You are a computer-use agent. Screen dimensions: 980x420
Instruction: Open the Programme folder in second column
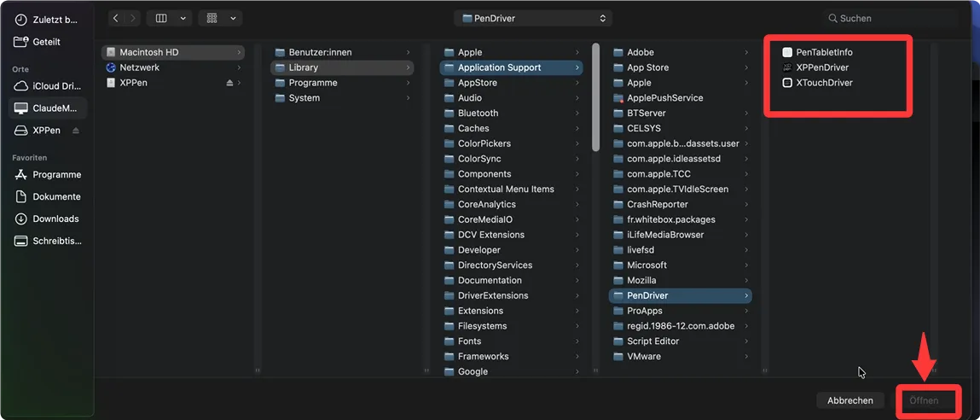click(x=342, y=83)
